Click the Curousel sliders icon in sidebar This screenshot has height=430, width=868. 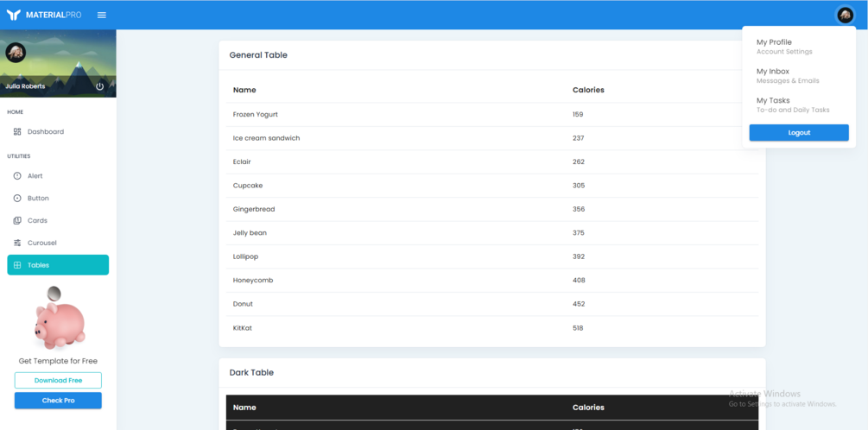coord(17,243)
